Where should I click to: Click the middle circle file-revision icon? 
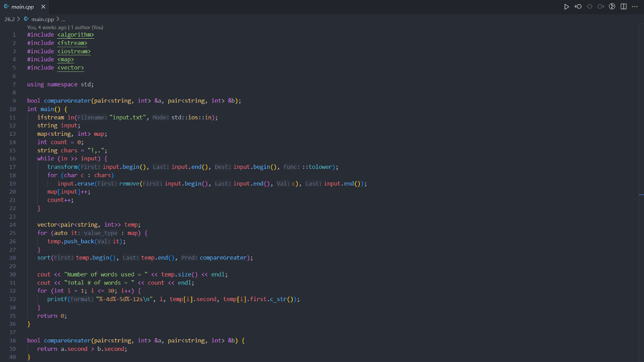coord(590,7)
